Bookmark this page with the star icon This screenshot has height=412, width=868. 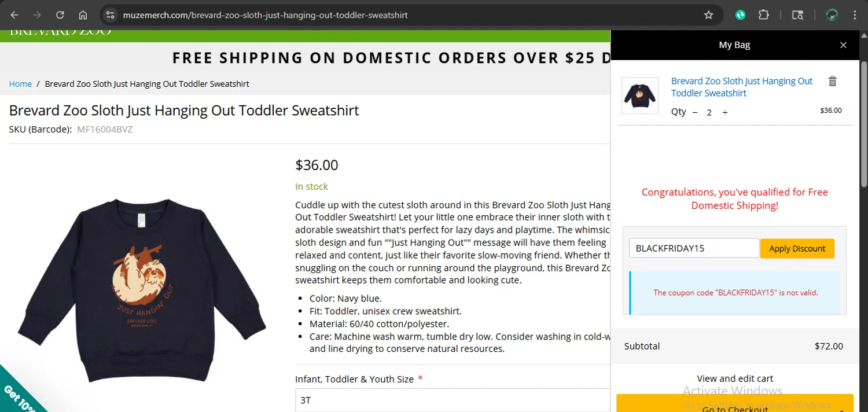[708, 15]
